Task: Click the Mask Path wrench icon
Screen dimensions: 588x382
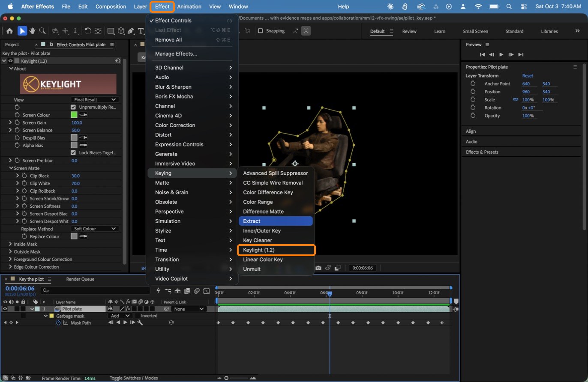Action: pos(140,323)
